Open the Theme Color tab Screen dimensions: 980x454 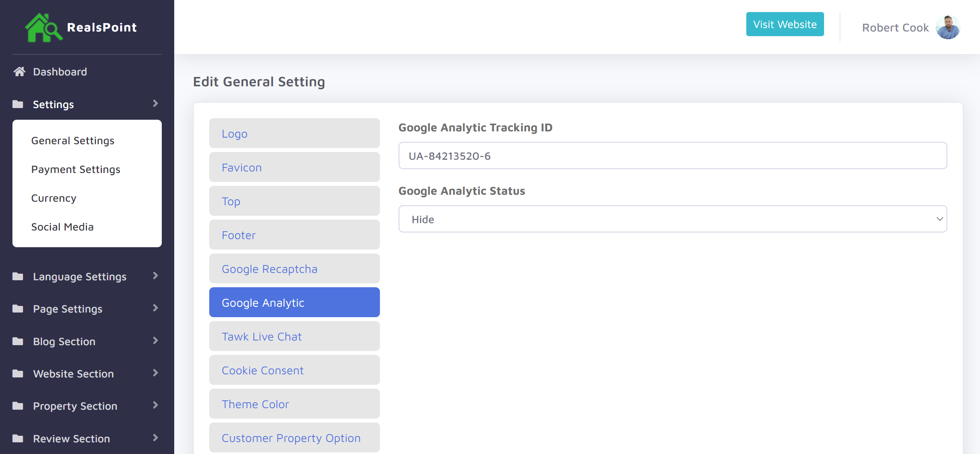294,404
